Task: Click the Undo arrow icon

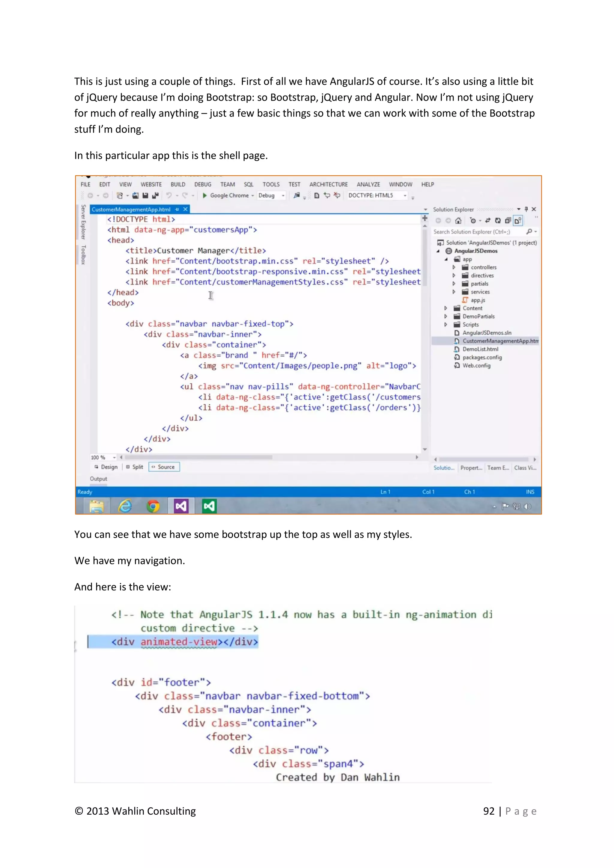Action: pyautogui.click(x=169, y=195)
